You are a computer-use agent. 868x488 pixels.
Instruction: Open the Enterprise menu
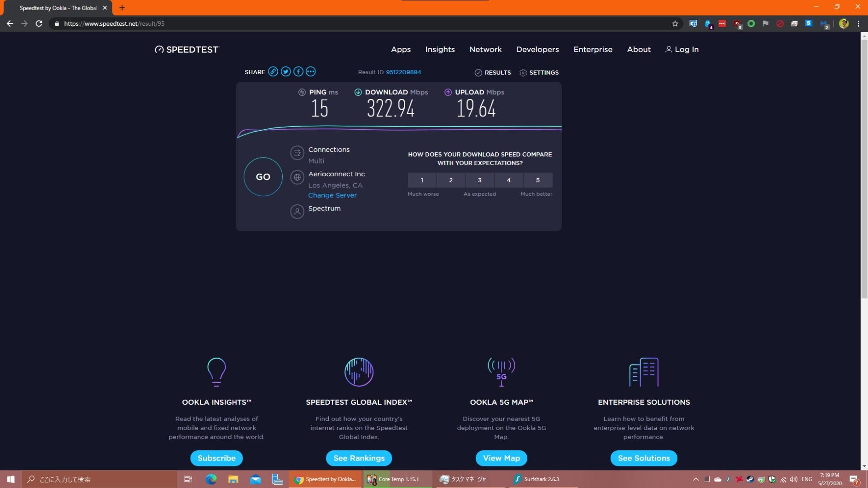(593, 49)
